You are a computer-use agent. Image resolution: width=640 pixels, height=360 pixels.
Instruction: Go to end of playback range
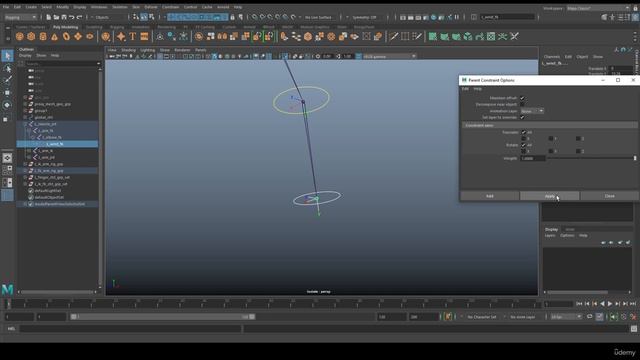[x=633, y=304]
